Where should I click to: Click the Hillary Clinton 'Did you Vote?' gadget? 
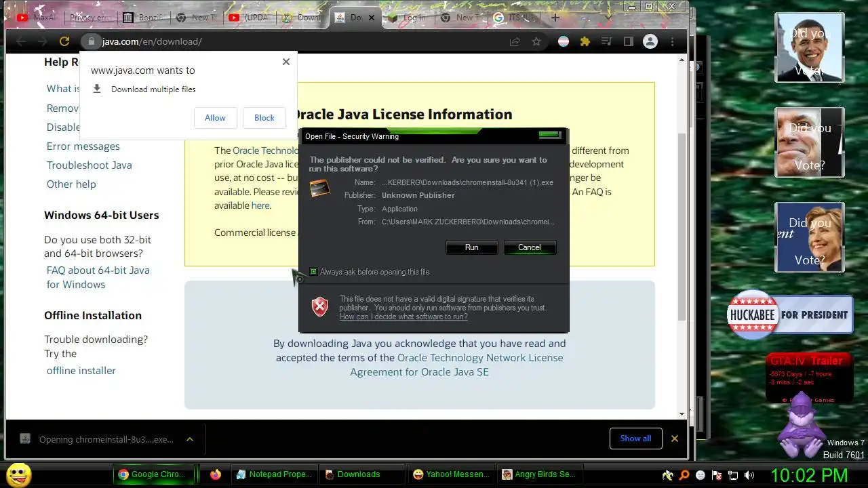coord(810,237)
